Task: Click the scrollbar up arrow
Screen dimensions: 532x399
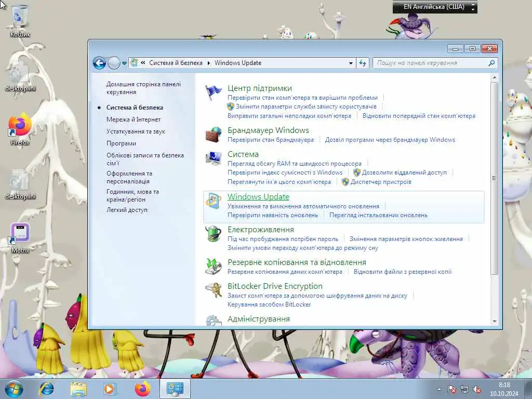Action: pyautogui.click(x=494, y=78)
